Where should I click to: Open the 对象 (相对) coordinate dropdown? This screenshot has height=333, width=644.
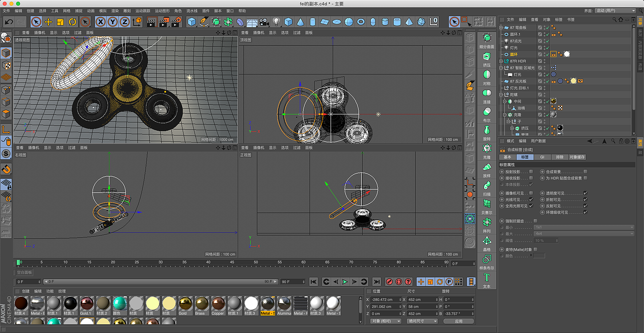385,321
